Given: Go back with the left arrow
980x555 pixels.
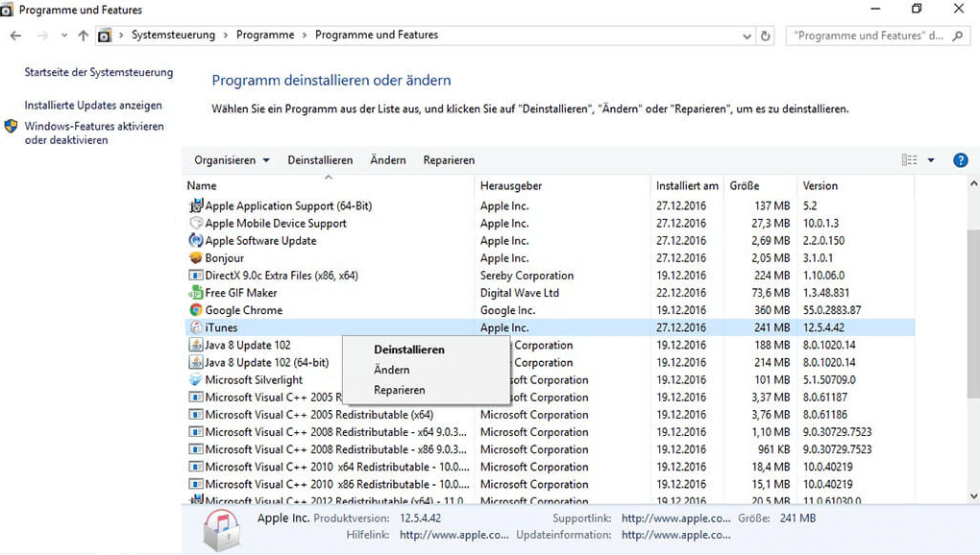Looking at the screenshot, I should pos(15,36).
